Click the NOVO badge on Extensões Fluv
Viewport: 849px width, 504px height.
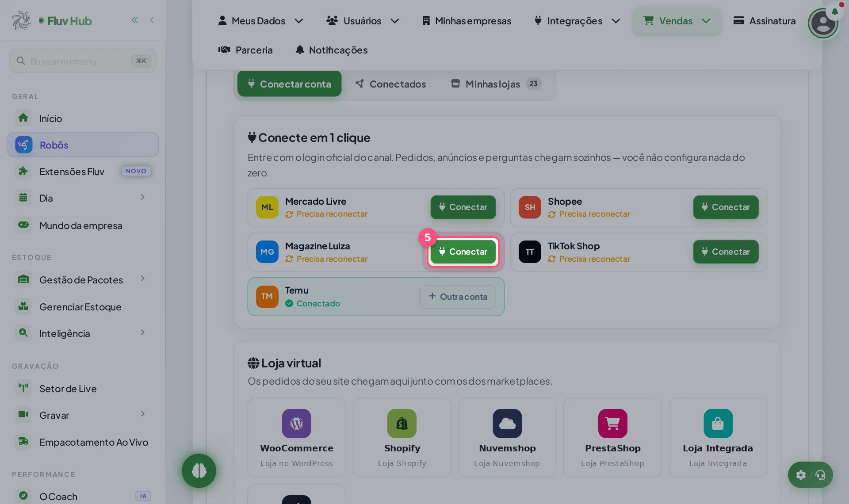tap(136, 171)
